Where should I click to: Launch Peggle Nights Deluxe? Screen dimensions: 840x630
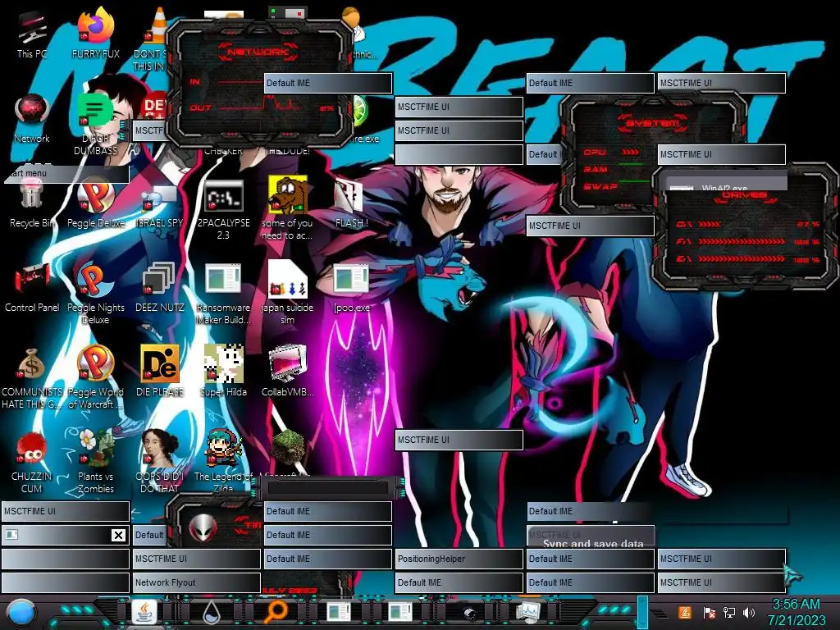(96, 292)
